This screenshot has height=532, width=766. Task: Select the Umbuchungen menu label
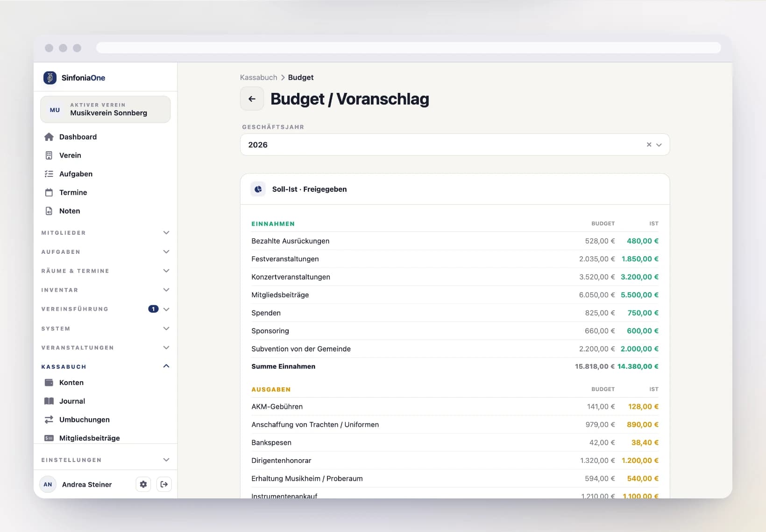(x=85, y=420)
